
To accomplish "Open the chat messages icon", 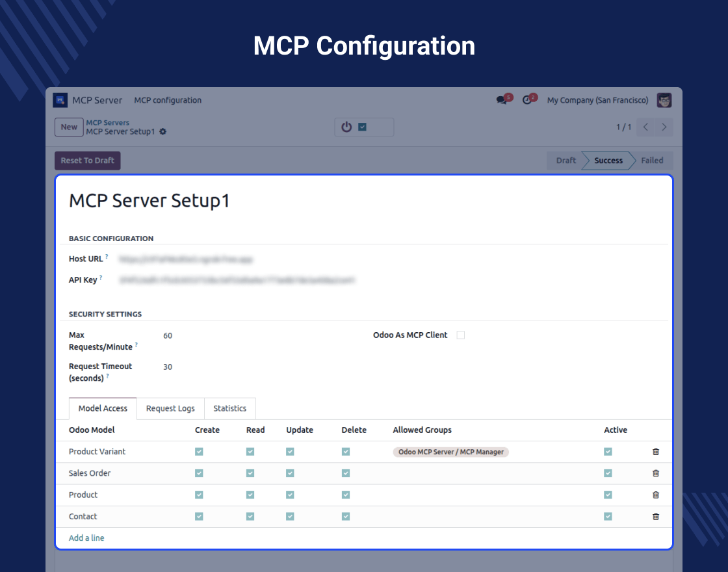I will [501, 100].
